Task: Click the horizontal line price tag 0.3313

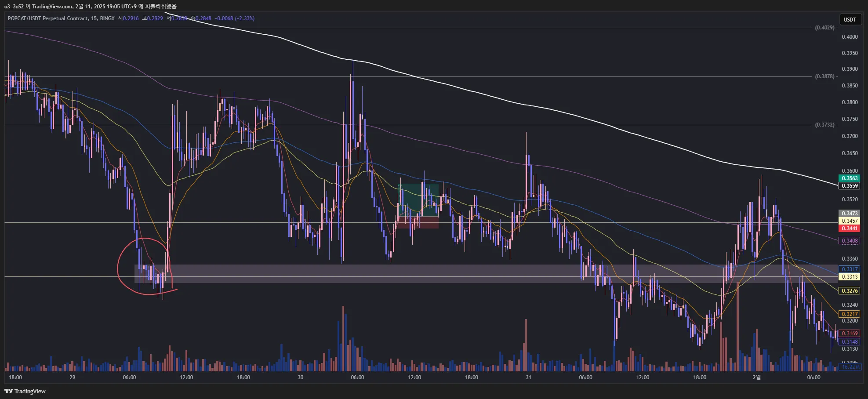Action: coord(850,276)
